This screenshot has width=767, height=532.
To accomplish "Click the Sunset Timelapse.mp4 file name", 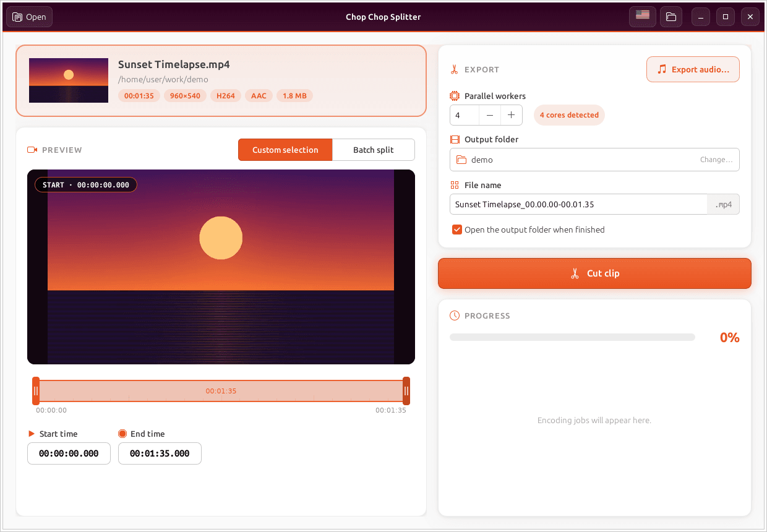I will pyautogui.click(x=174, y=64).
